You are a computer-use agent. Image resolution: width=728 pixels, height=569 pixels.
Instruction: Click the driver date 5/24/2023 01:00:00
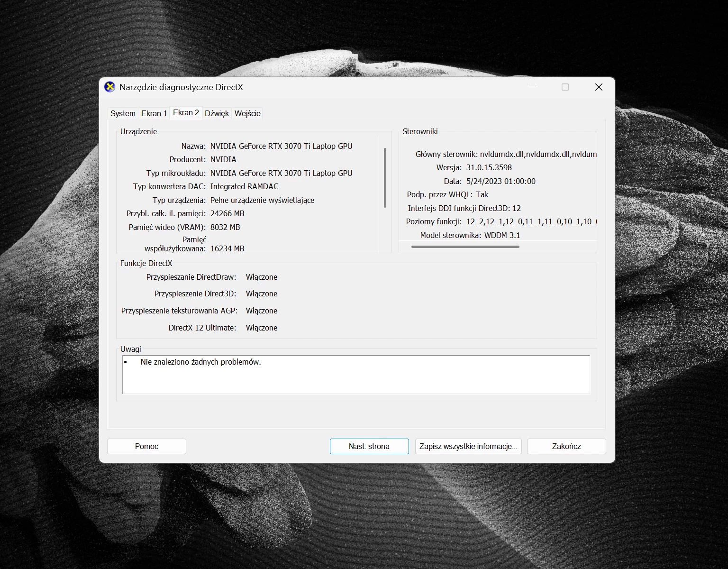(x=501, y=181)
